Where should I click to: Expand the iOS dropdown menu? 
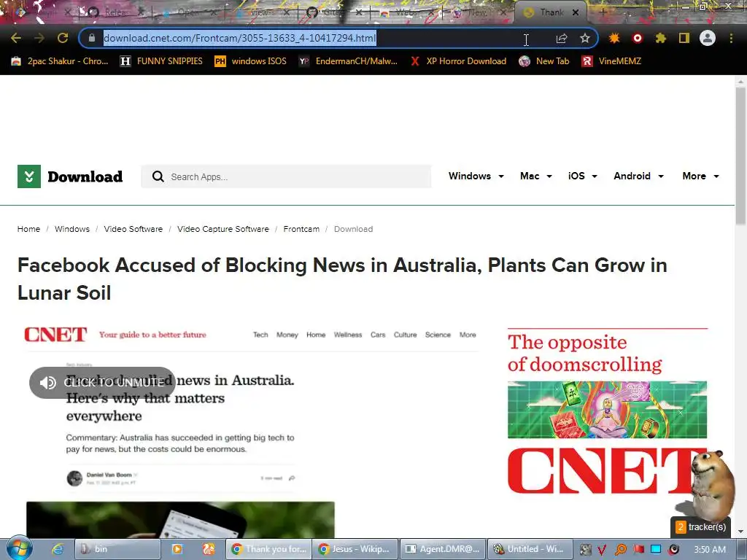click(x=582, y=176)
